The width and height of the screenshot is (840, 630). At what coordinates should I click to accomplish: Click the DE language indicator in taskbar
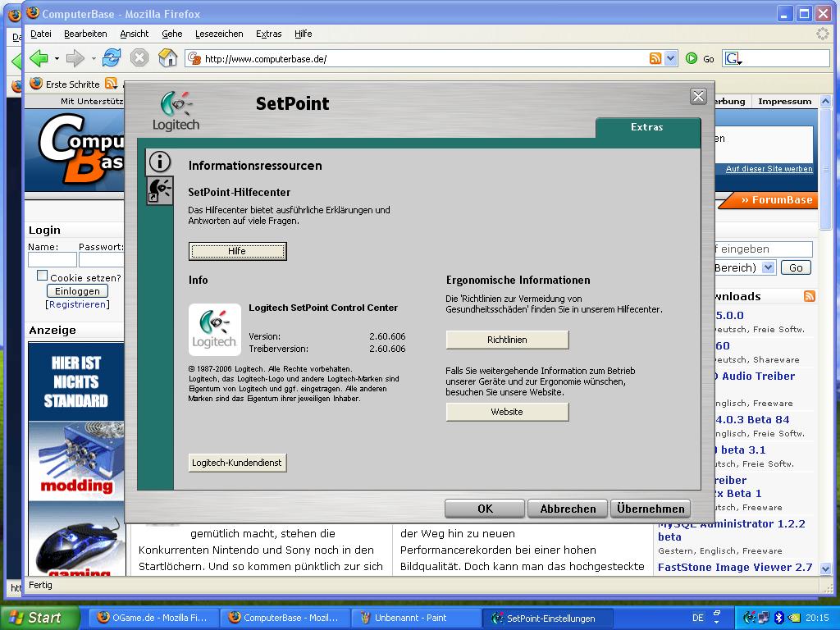pos(698,618)
